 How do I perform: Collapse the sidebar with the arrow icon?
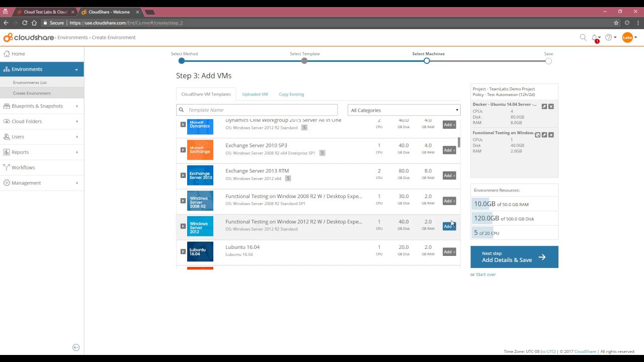point(76,347)
